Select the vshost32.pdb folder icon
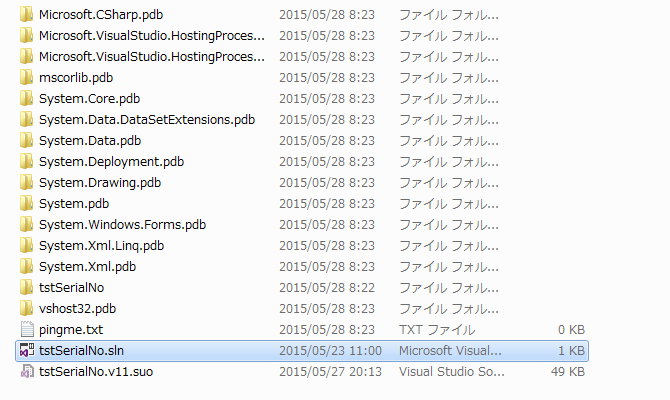 coord(26,309)
